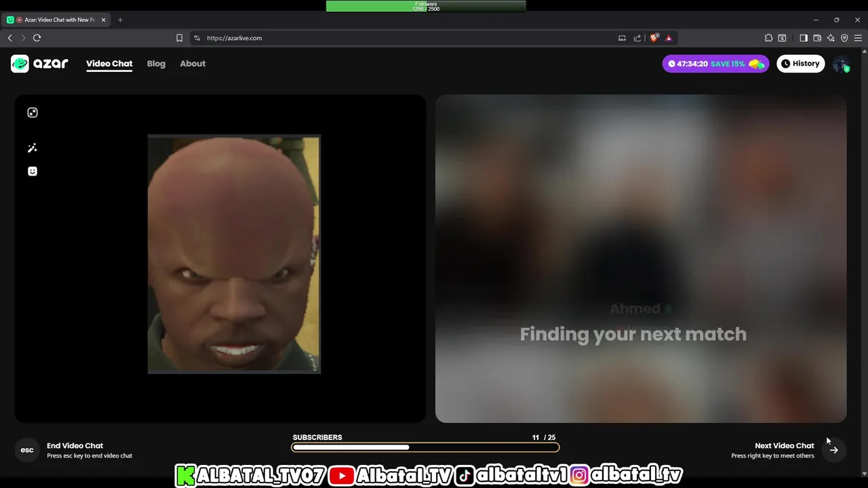Click the 'Press right key to meet others' text
868x488 pixels.
coord(772,456)
